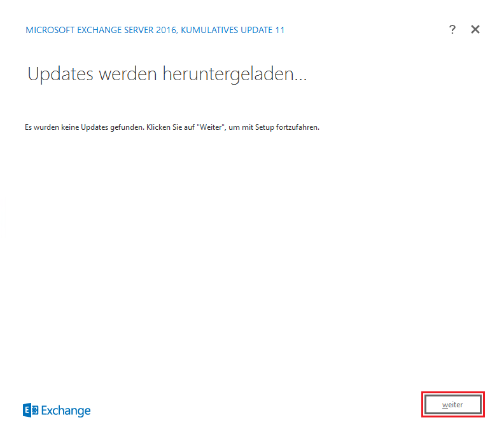Click the "Updates werden heruntergeladen..." heading
The width and height of the screenshot is (504, 441).
(x=167, y=74)
